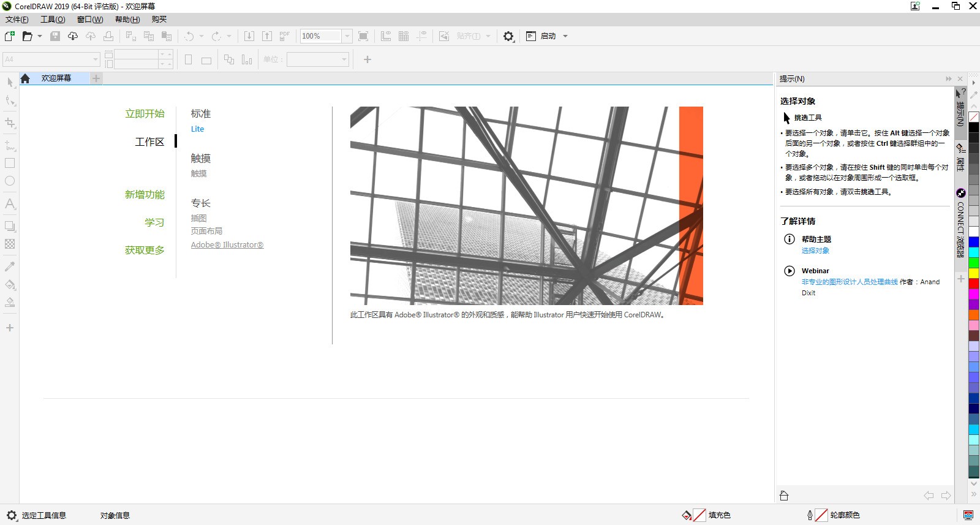Viewport: 980px width, 525px height.
Task: Expand the 启动 launcher dropdown arrow
Action: click(x=565, y=36)
